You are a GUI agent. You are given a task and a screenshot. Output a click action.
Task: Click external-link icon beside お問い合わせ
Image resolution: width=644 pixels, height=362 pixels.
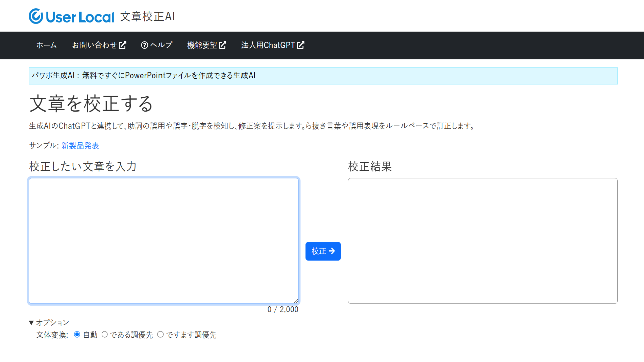(x=122, y=45)
